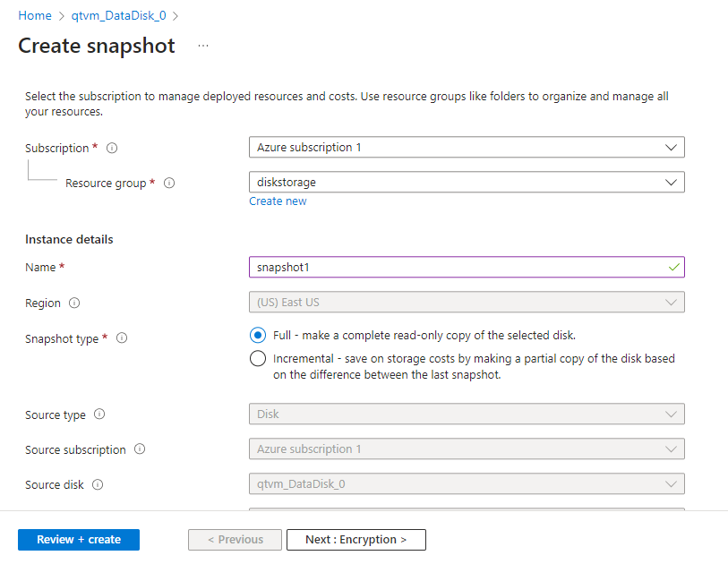Click the Review + create button
Viewport: 728px width, 564px height.
point(79,540)
